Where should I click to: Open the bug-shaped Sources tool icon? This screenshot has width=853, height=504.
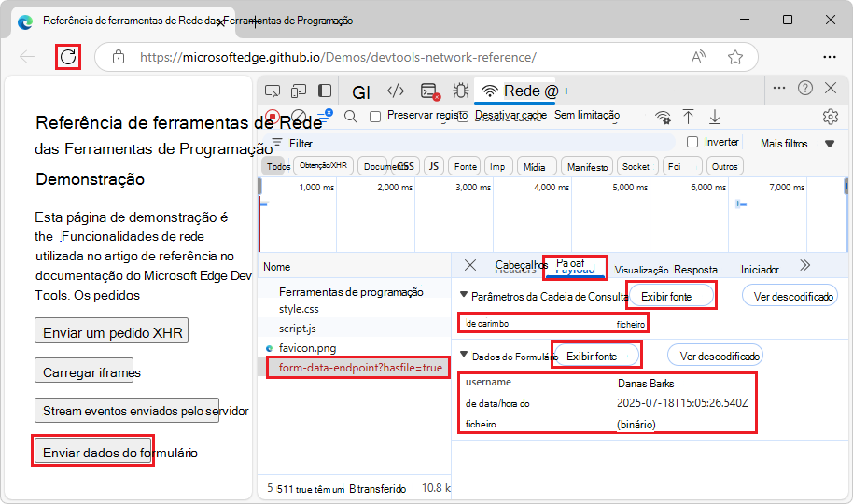coord(460,91)
